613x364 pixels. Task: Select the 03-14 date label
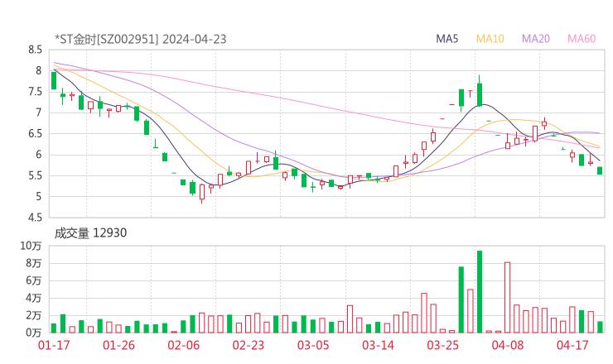pyautogui.click(x=378, y=345)
